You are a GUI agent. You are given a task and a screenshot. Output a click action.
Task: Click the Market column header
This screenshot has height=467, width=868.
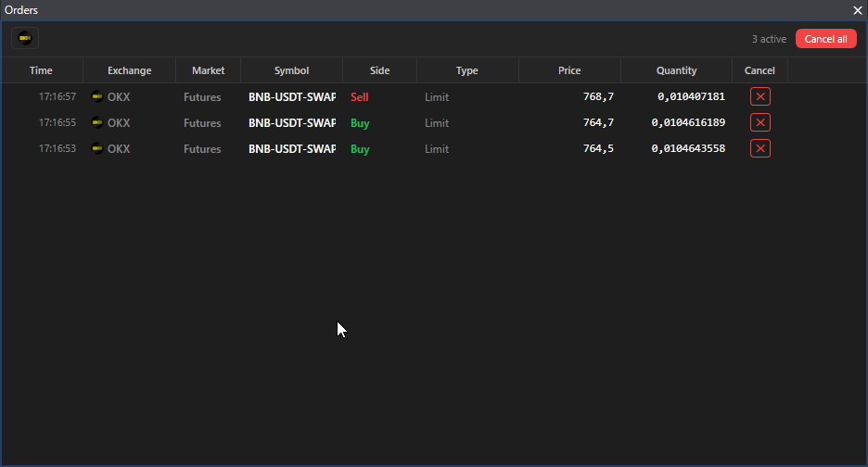tap(208, 70)
